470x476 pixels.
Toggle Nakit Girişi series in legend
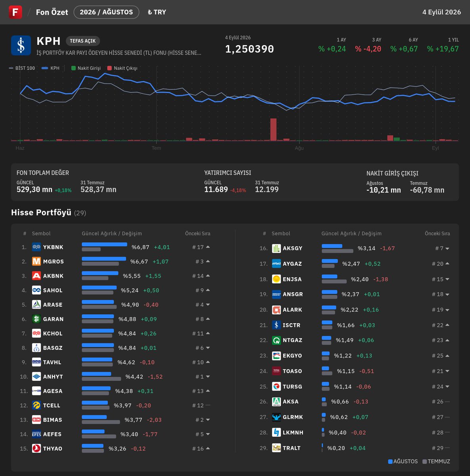86,68
